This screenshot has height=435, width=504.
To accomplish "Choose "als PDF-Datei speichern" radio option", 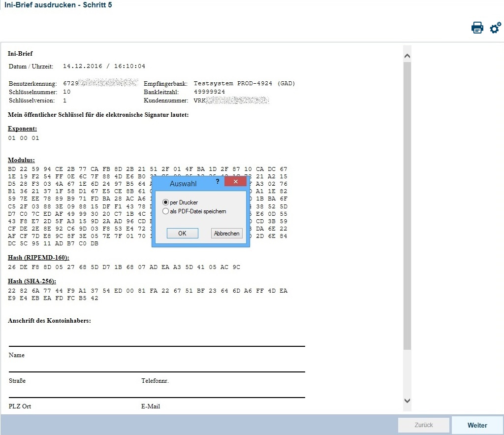I will [x=165, y=211].
